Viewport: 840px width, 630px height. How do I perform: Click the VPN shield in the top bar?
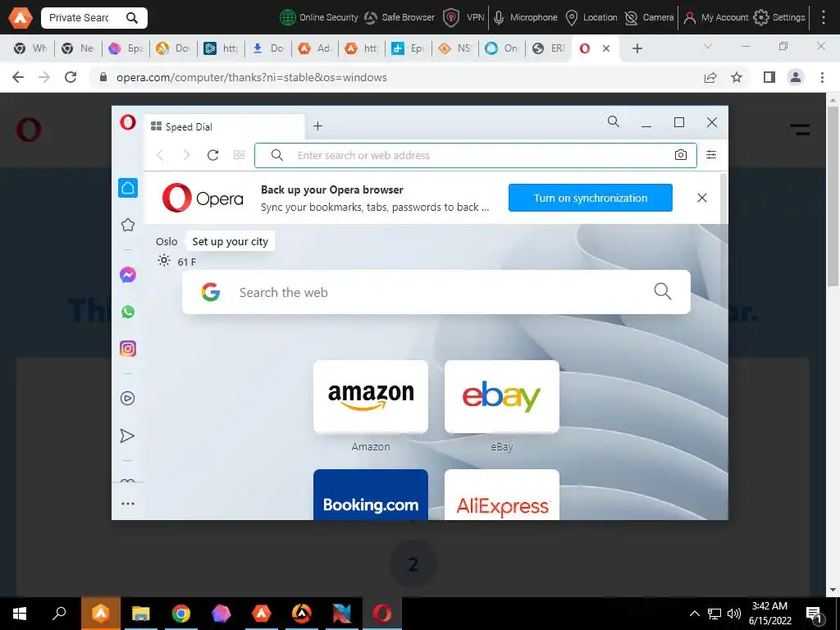pyautogui.click(x=451, y=18)
